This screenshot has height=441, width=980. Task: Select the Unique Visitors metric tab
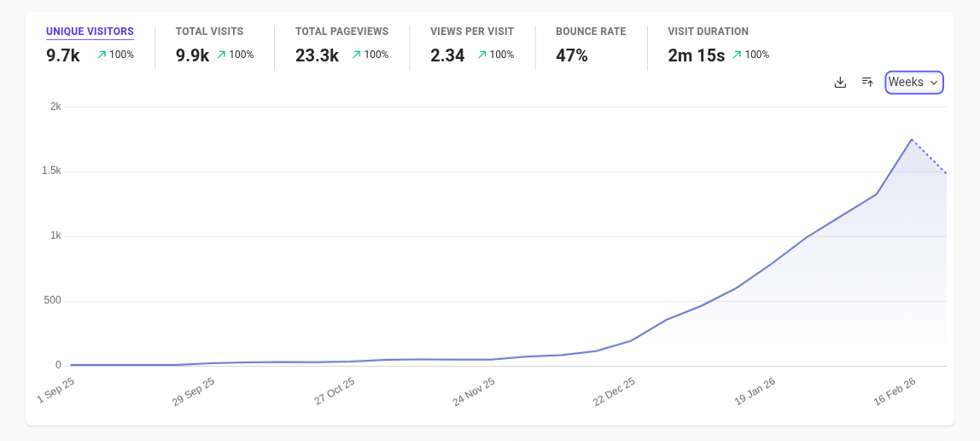pos(90,32)
